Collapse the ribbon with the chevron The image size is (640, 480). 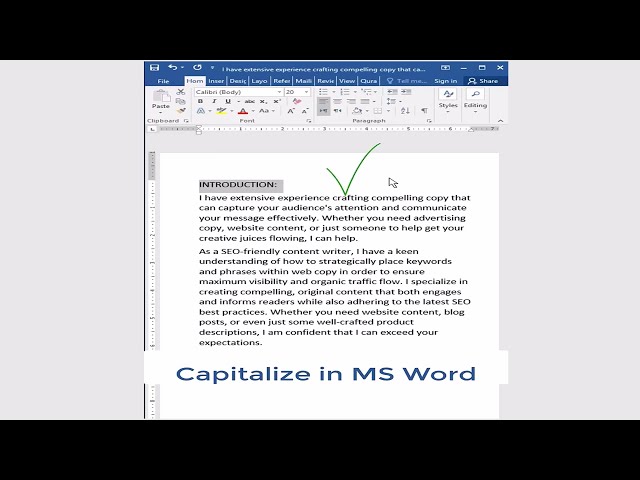pyautogui.click(x=500, y=121)
